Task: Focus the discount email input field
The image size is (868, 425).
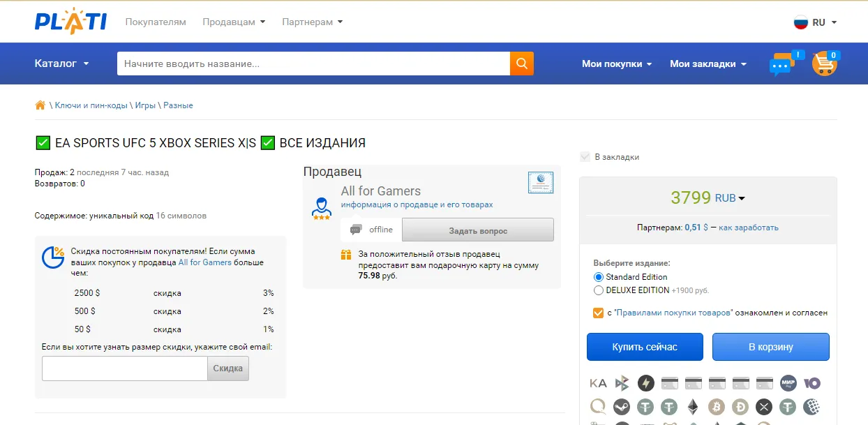Action: coord(125,368)
